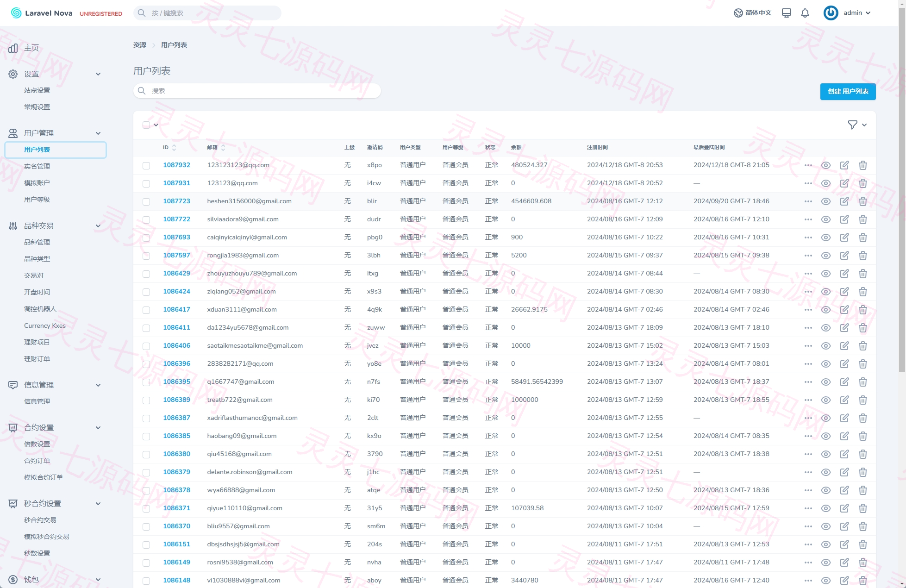Viewport: 906px width, 588px height.
Task: Collapse the 用户管理 sidebar section
Action: [x=98, y=133]
